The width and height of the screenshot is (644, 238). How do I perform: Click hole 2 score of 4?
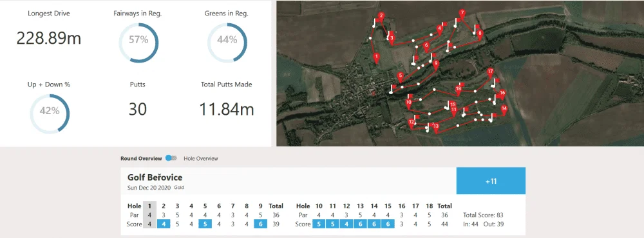(x=164, y=224)
